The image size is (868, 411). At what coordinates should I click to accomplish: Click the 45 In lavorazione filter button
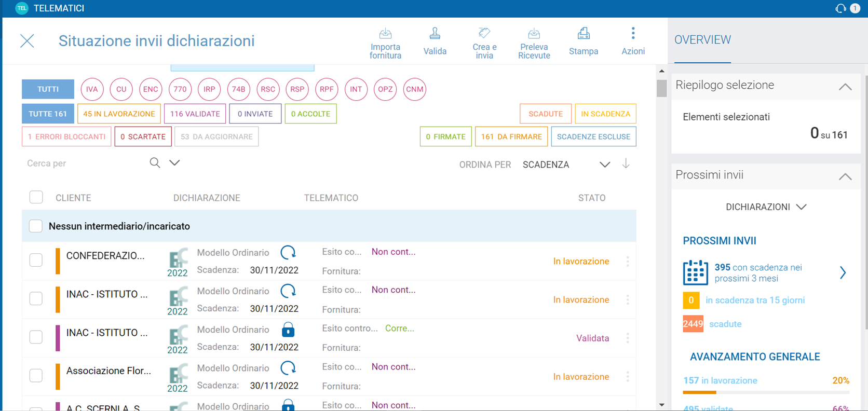pyautogui.click(x=119, y=114)
